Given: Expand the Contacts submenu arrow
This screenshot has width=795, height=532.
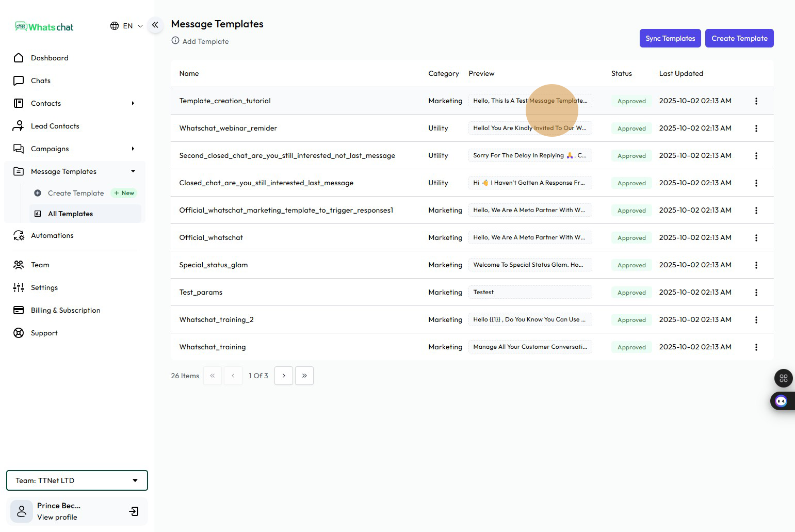Looking at the screenshot, I should click(133, 103).
